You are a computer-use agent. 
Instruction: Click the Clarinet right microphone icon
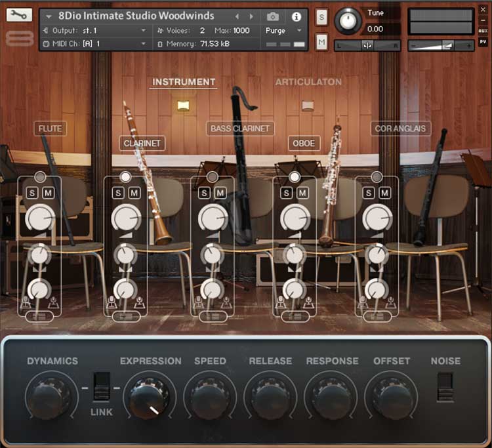[x=140, y=303]
